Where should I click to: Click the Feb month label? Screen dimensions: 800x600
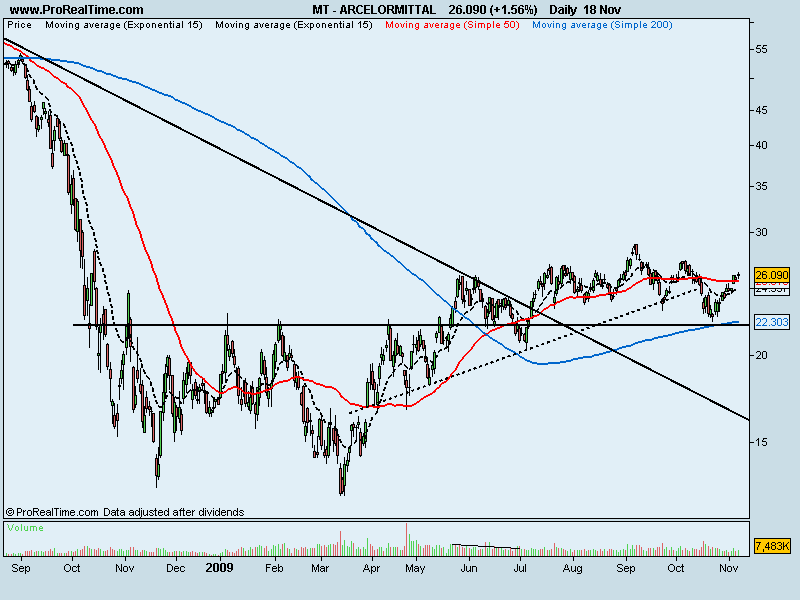coord(274,568)
